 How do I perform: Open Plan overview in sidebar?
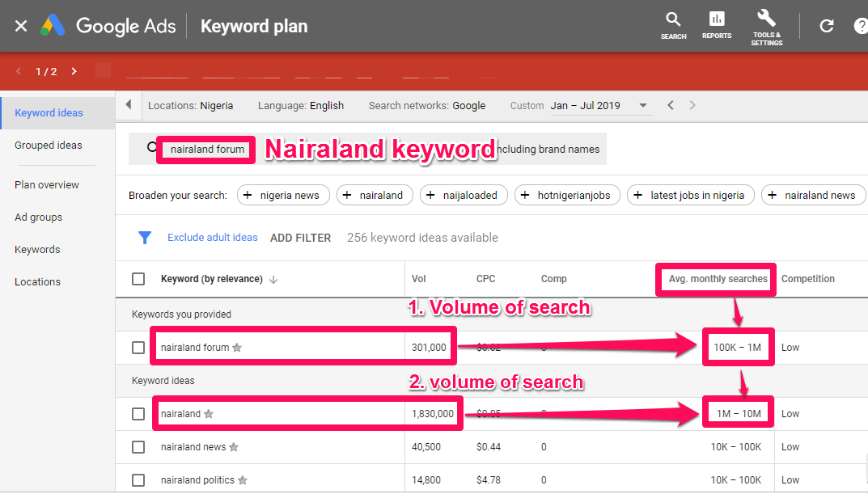coord(47,185)
